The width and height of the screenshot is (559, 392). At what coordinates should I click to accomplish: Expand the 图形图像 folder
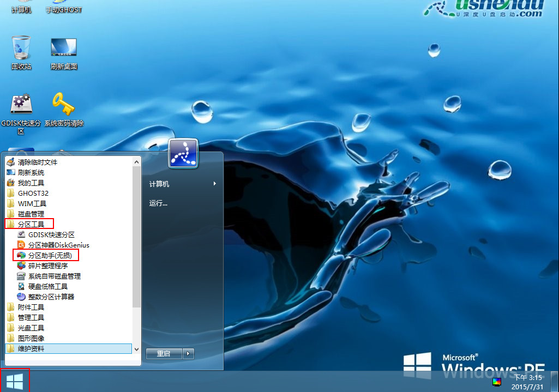pyautogui.click(x=69, y=338)
